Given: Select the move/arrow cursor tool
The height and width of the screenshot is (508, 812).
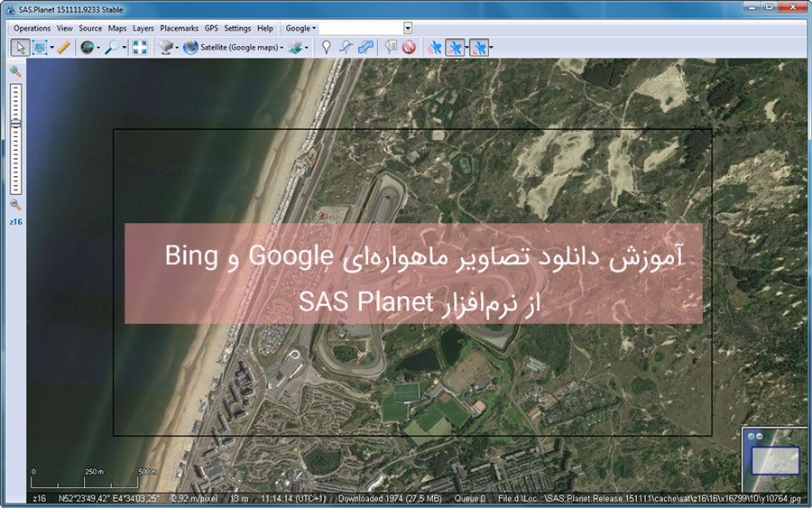Looking at the screenshot, I should pos(21,47).
